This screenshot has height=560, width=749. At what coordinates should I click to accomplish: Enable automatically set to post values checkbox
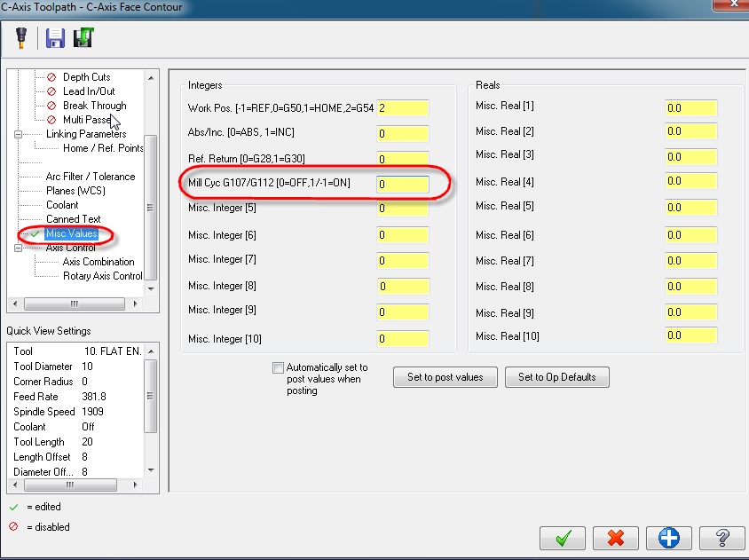tap(278, 367)
